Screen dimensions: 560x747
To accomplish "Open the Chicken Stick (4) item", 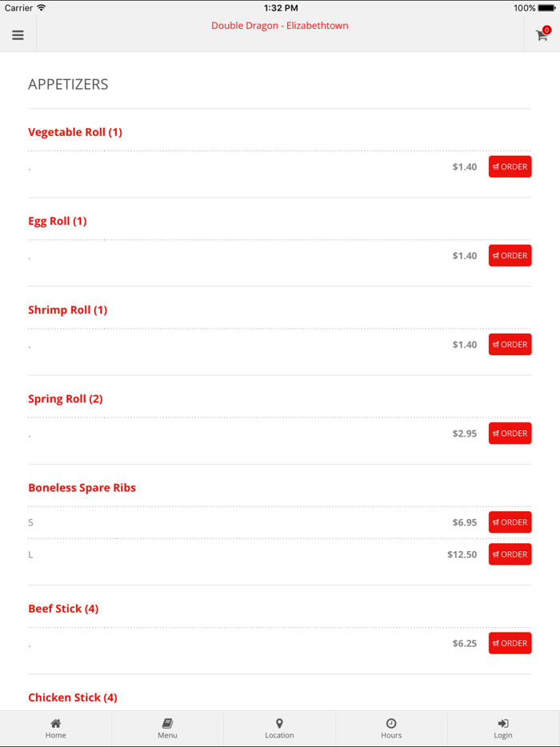I will (73, 697).
